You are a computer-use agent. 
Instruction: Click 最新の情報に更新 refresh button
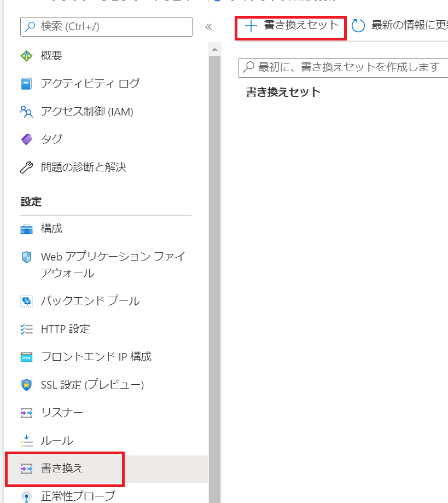(x=399, y=26)
